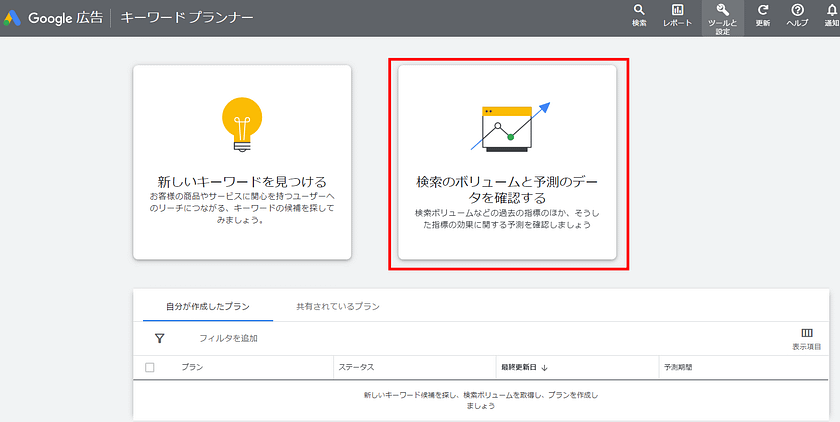The width and height of the screenshot is (840, 422).
Task: Open 新しいキーワードを見つける card
Action: 242,162
